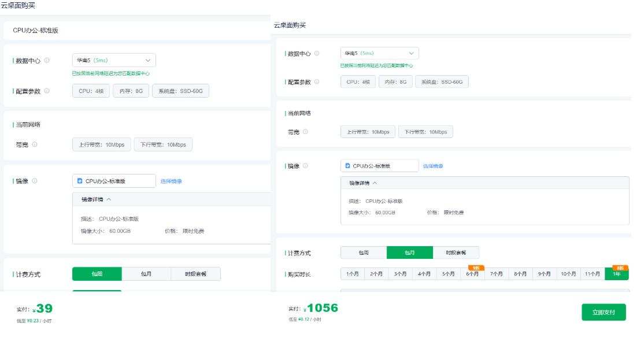
Task: Click the 内存: 8G chip in left panel
Action: [x=131, y=91]
